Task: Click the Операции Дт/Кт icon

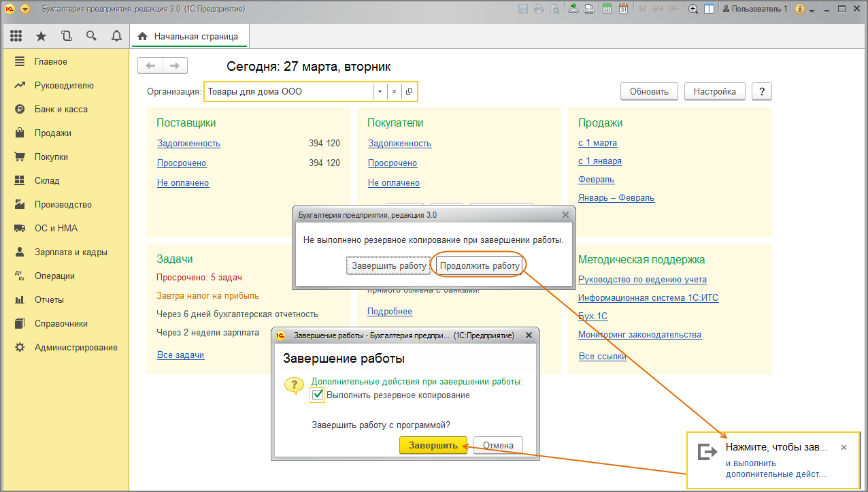Action: click(20, 276)
